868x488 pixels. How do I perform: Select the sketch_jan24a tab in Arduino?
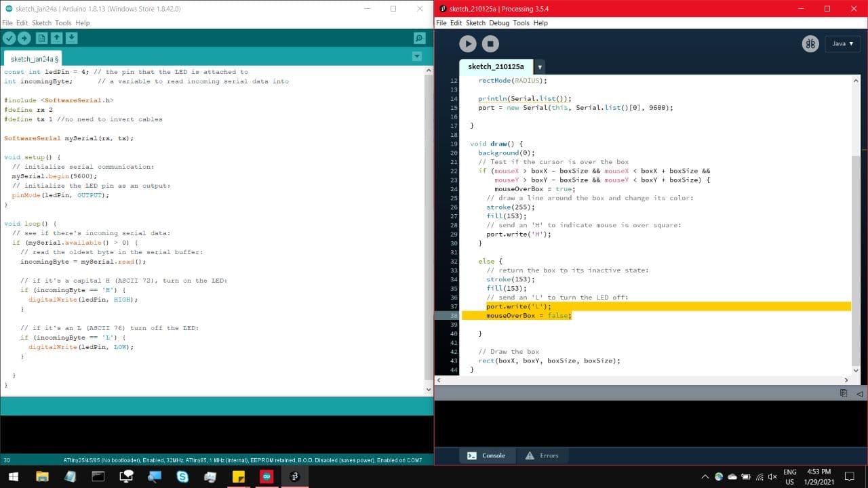(x=33, y=59)
